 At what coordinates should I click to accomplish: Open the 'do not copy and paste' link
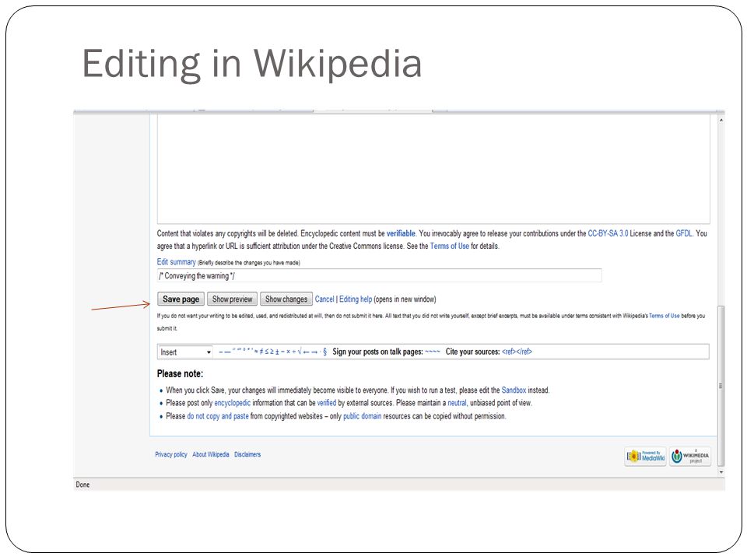click(218, 416)
